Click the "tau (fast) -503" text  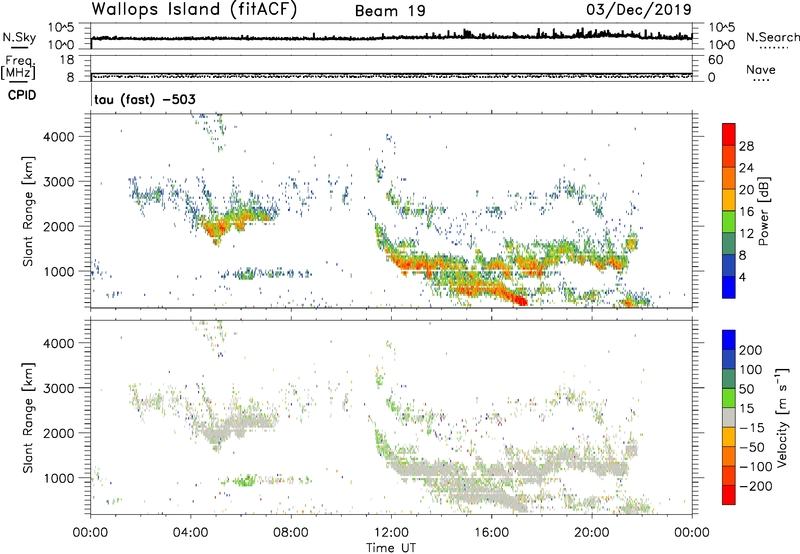[x=145, y=99]
